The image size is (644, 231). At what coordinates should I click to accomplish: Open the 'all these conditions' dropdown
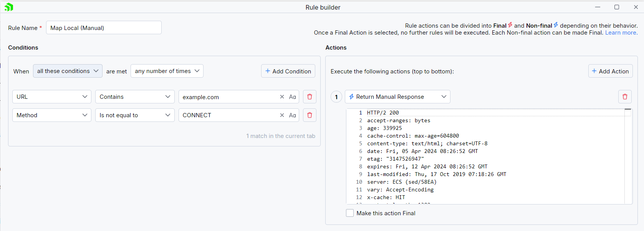68,71
